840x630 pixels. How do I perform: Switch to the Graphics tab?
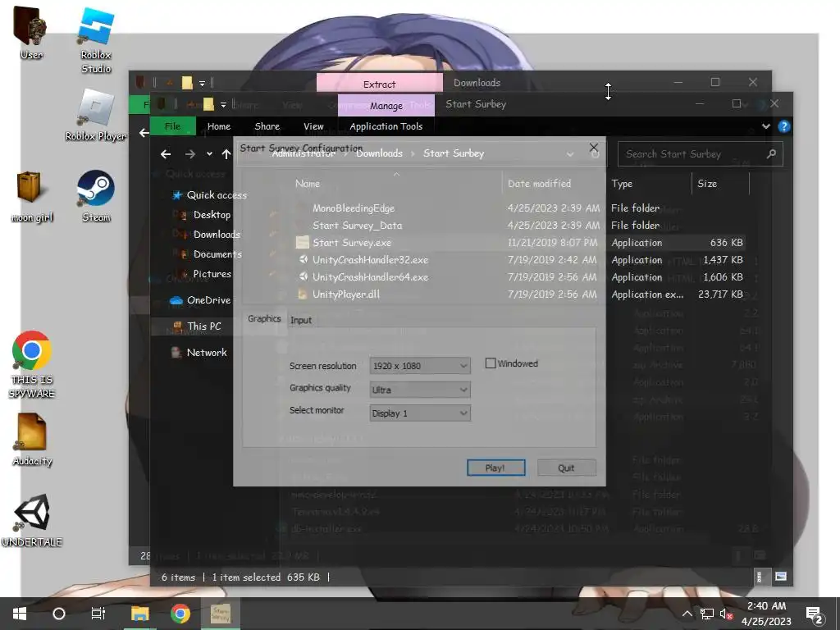tap(264, 319)
